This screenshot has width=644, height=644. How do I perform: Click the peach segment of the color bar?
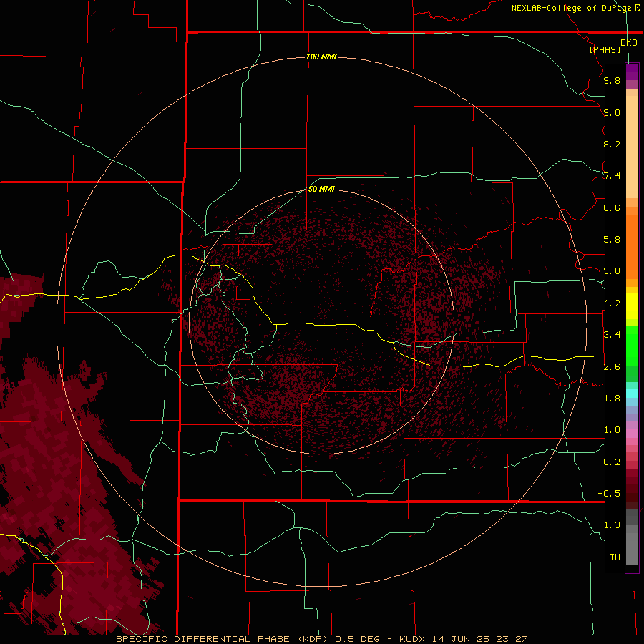(632, 144)
